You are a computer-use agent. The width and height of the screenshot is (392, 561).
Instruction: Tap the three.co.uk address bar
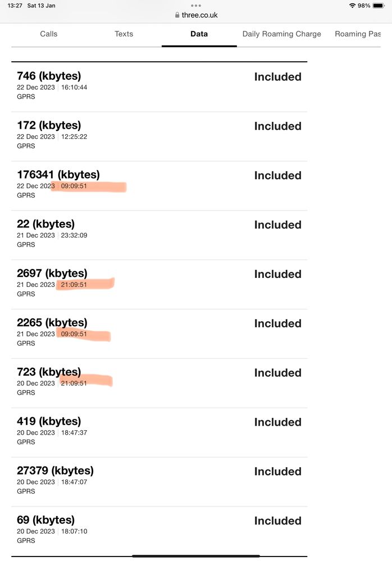tap(199, 16)
